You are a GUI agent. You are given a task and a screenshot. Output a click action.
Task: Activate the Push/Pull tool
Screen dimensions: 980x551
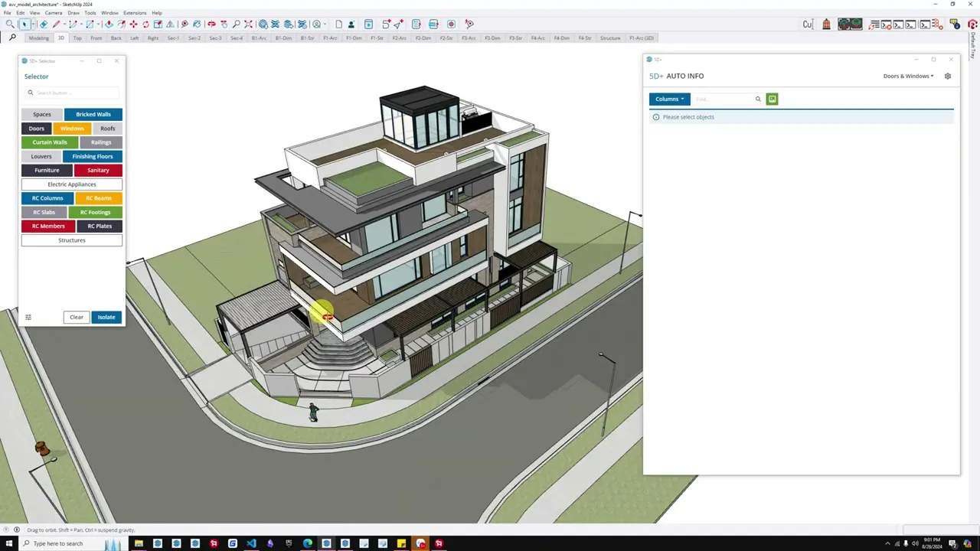point(109,24)
